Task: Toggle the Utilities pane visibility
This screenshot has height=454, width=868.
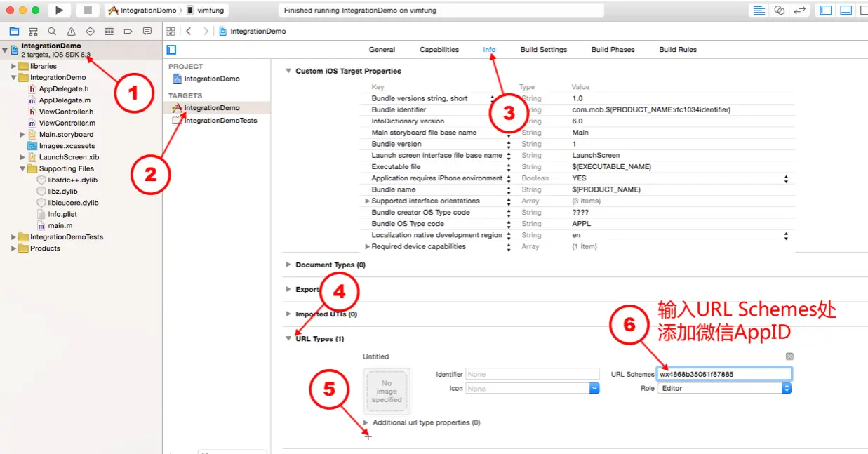Action: (x=863, y=10)
